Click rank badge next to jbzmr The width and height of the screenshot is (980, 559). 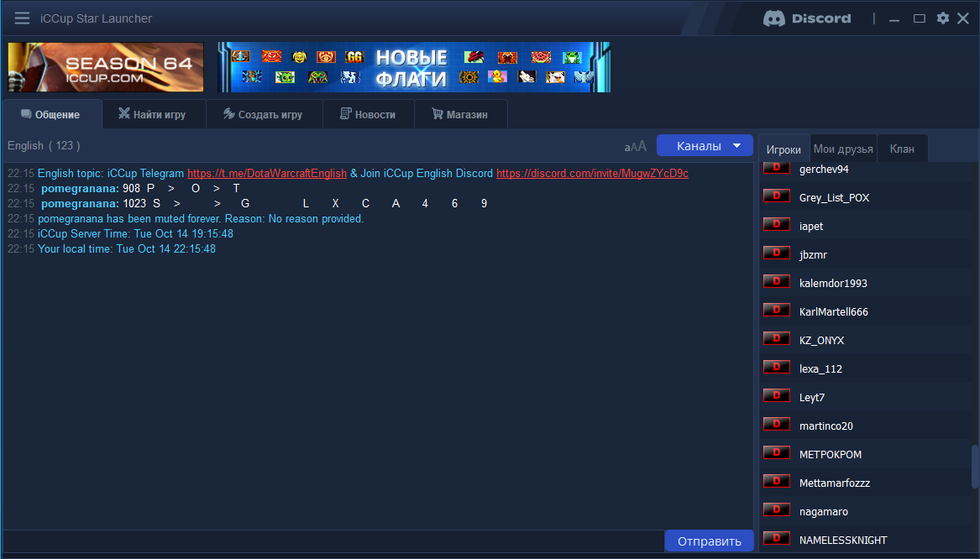point(777,253)
